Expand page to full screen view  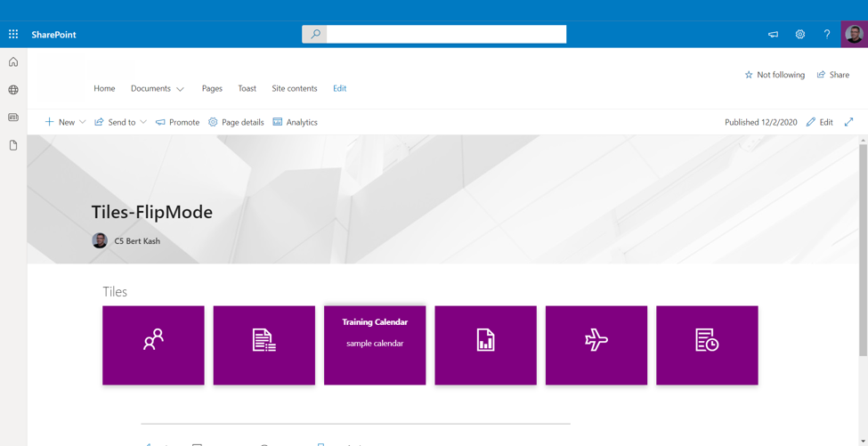(848, 122)
